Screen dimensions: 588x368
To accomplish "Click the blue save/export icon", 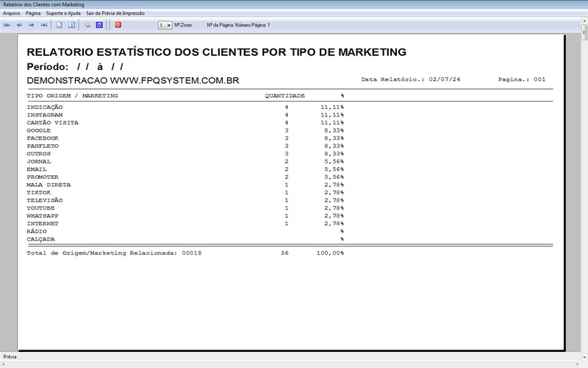I will click(x=99, y=25).
